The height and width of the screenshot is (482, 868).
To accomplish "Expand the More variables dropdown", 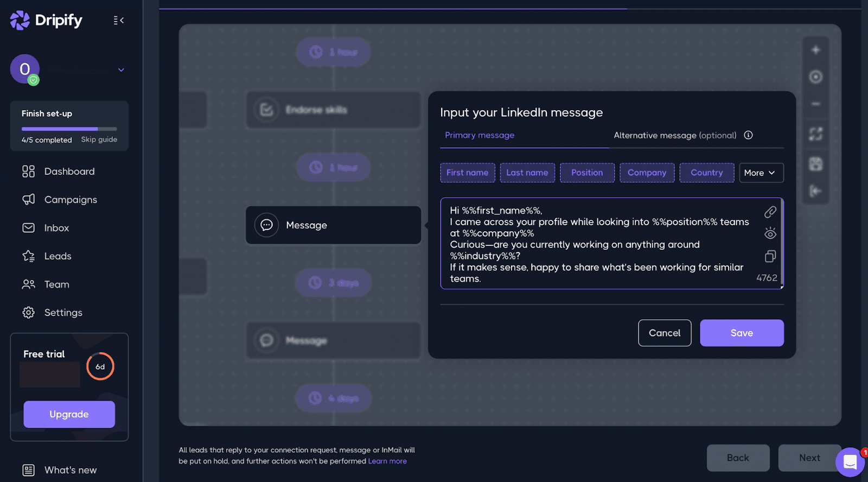I will 761,173.
